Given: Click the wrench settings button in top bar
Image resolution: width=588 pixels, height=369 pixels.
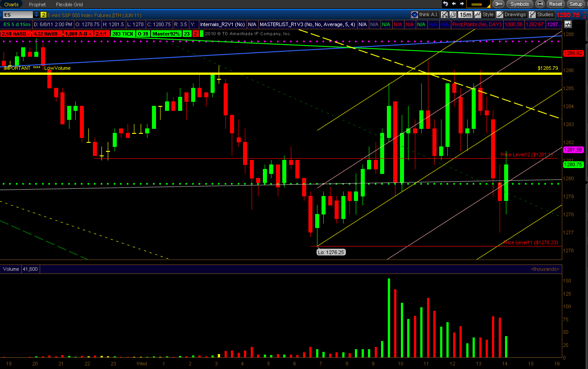Looking at the screenshot, I should tap(498, 4).
